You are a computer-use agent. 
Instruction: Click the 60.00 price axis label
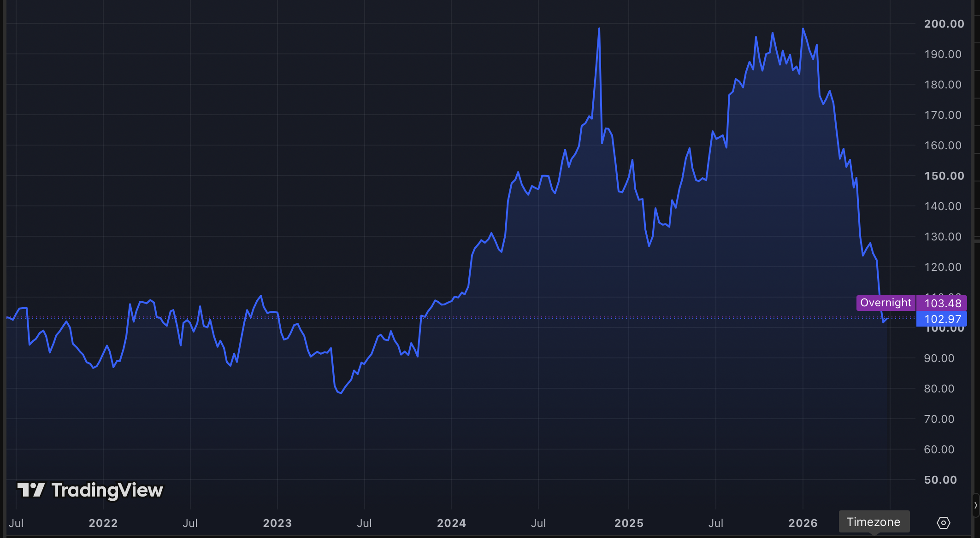939,450
